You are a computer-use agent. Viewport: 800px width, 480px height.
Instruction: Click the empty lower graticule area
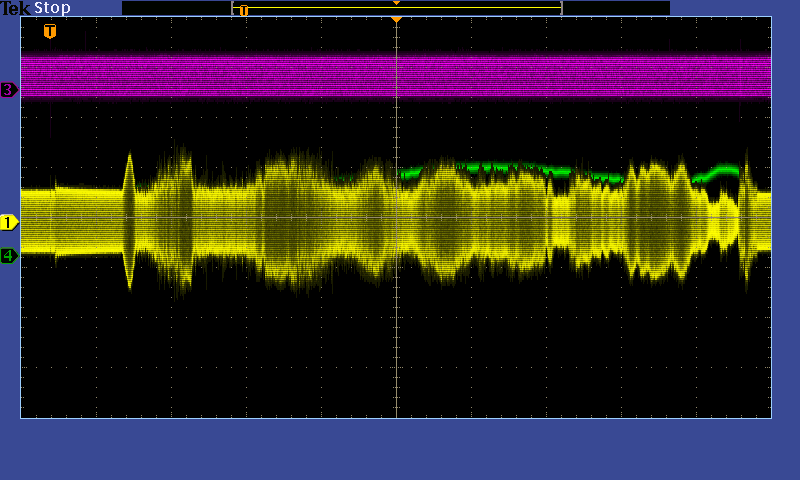coord(250,360)
